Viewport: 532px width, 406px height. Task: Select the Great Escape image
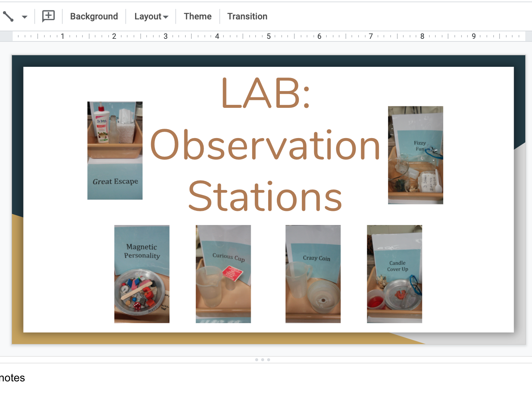coord(115,150)
